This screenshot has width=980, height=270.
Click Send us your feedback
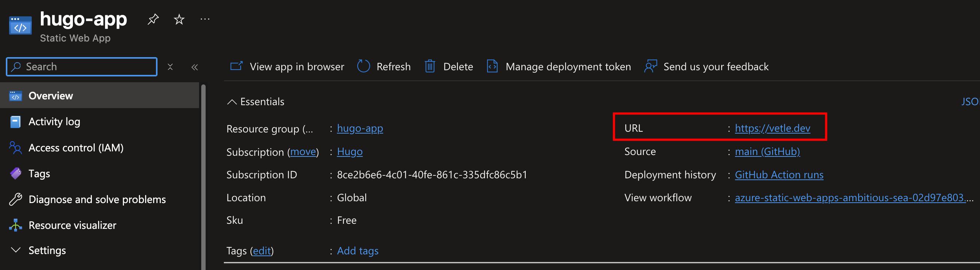[x=707, y=67]
